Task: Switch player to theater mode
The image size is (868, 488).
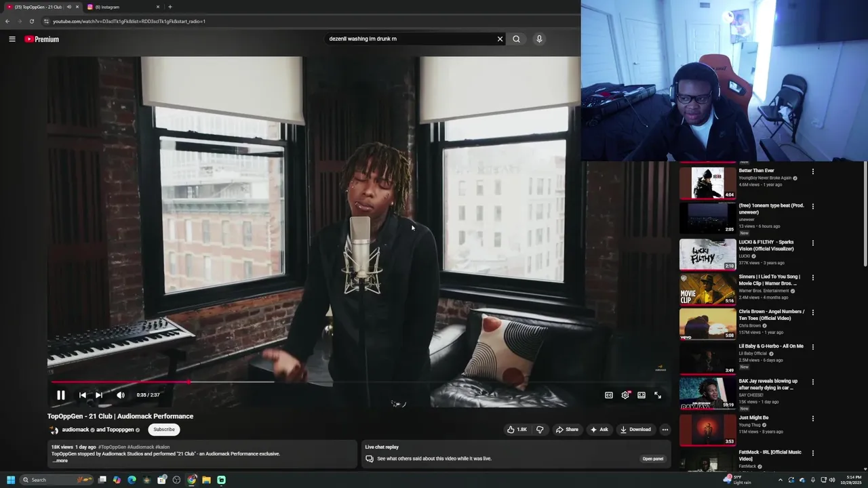Action: point(642,395)
